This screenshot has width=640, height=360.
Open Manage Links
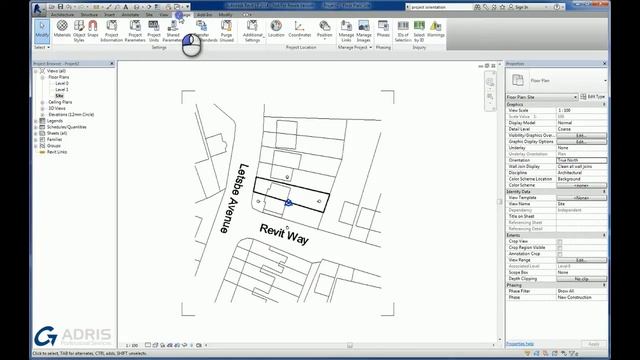(x=346, y=31)
